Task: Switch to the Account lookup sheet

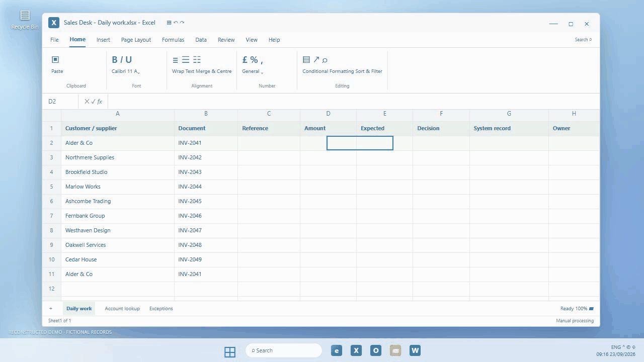Action: (122, 309)
